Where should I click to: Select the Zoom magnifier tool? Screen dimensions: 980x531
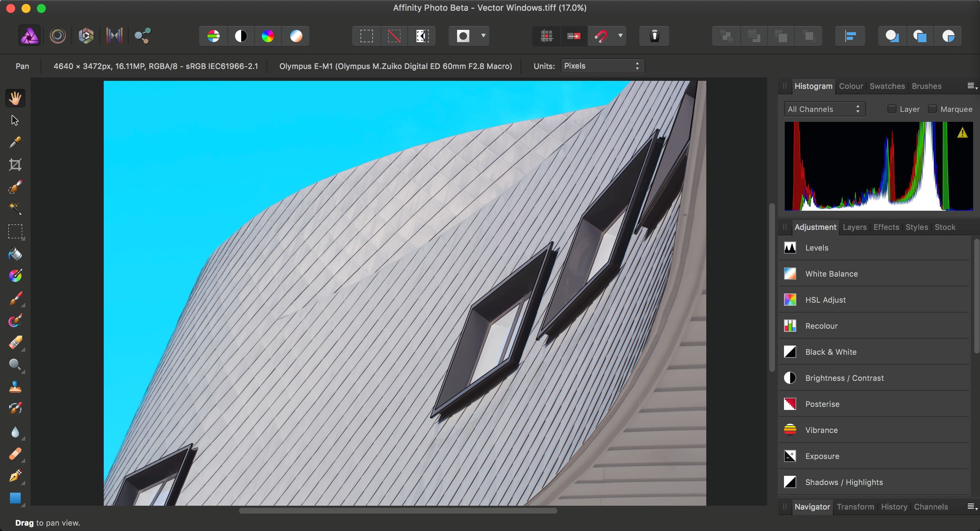(x=15, y=364)
